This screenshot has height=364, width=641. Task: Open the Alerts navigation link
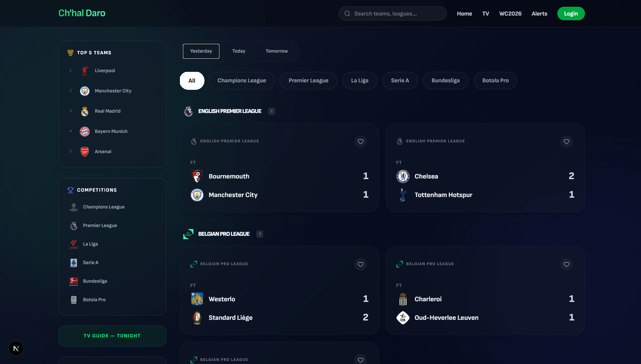coord(539,13)
